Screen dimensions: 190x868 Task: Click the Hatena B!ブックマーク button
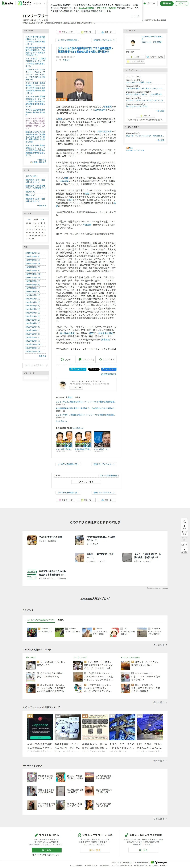[78, 369]
